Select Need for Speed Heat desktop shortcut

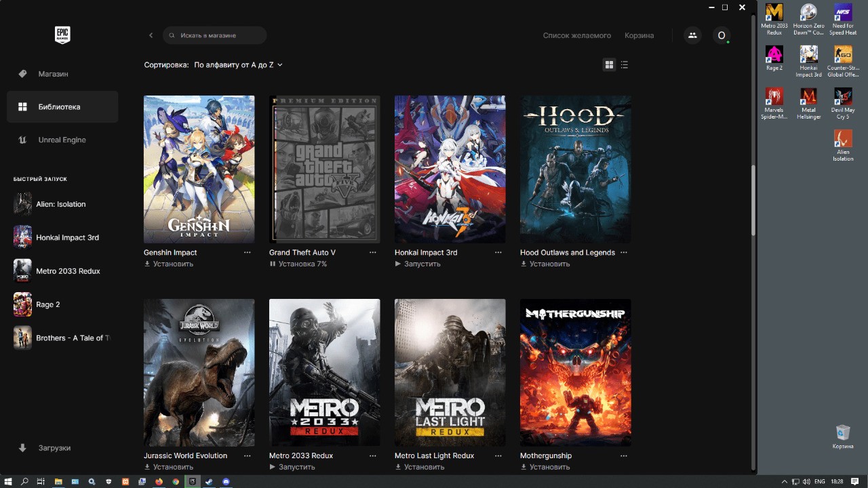(843, 20)
